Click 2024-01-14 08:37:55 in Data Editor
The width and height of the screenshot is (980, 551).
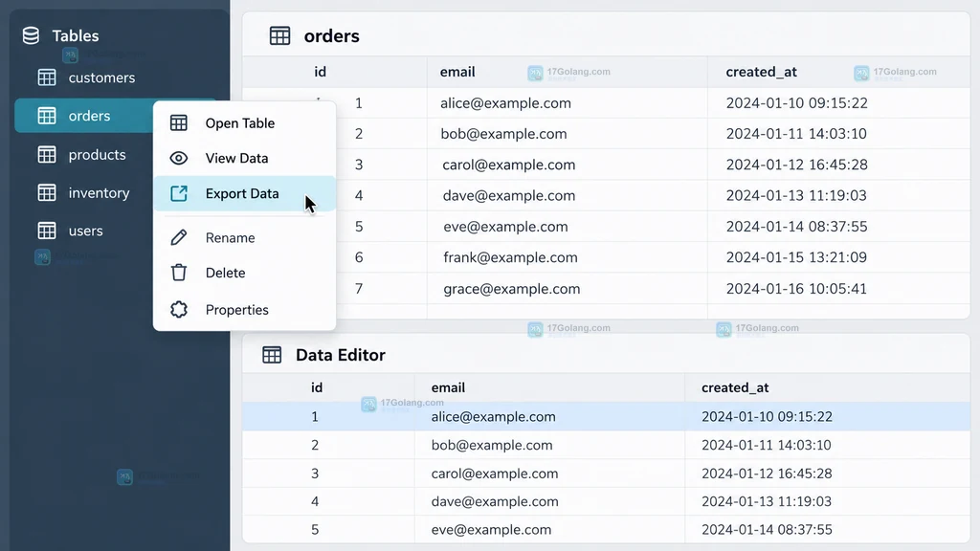(x=767, y=530)
